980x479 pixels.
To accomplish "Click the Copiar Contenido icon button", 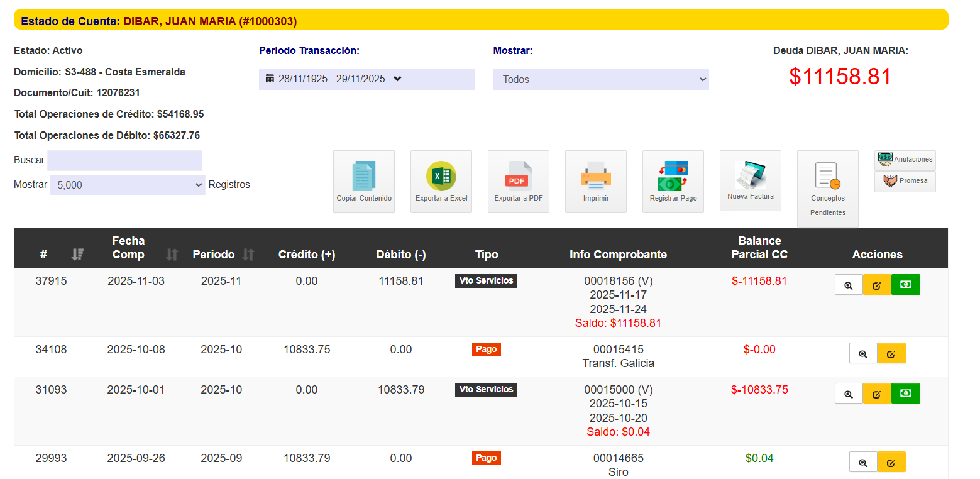I will [364, 181].
